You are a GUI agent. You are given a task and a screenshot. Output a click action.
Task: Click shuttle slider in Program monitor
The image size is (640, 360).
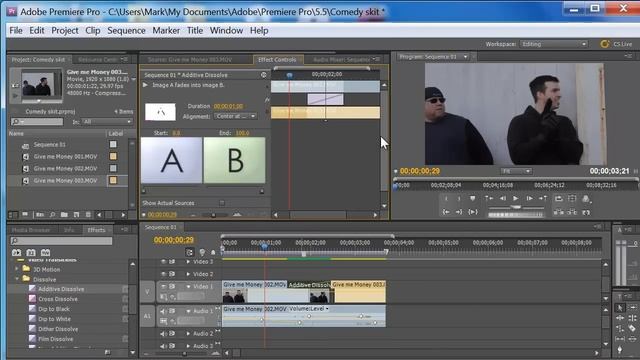click(516, 207)
